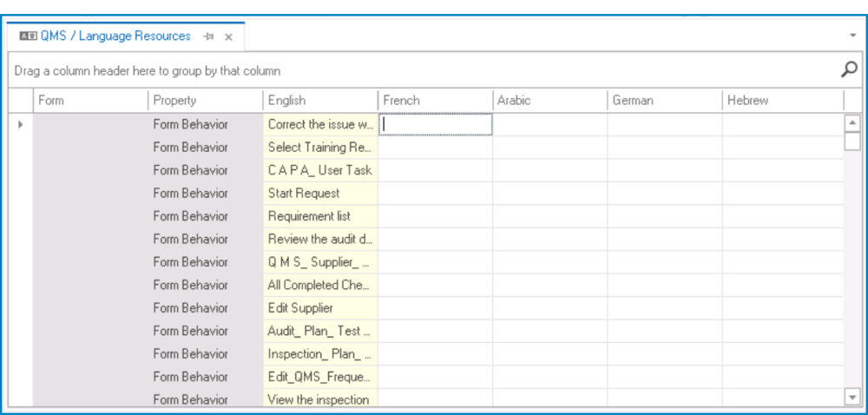Viewport: 868px width, 415px height.
Task: Open the grid search magnifier
Action: (x=850, y=69)
